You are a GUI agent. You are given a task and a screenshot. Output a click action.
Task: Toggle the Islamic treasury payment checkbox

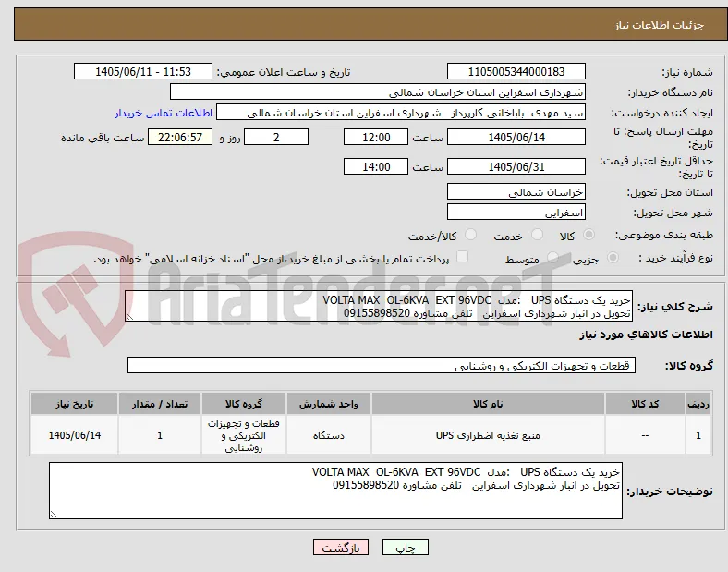463,257
